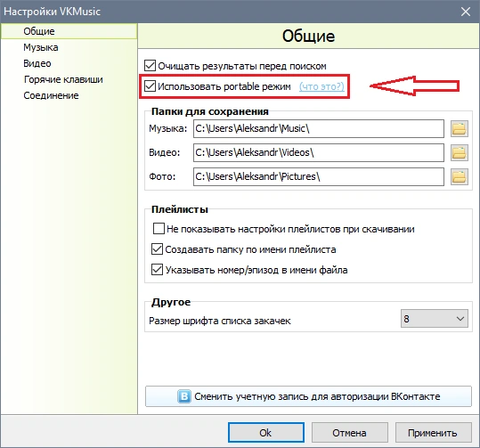This screenshot has height=448, width=480.
Task: Click the Видео folder path field
Action: click(x=319, y=152)
